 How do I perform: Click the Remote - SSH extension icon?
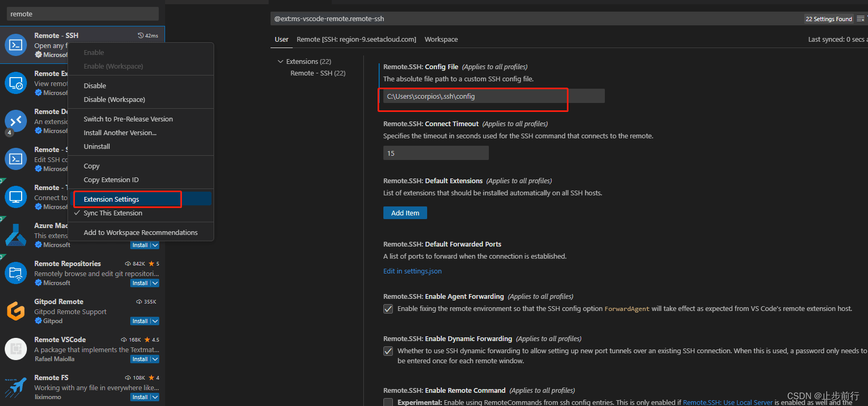[x=16, y=45]
